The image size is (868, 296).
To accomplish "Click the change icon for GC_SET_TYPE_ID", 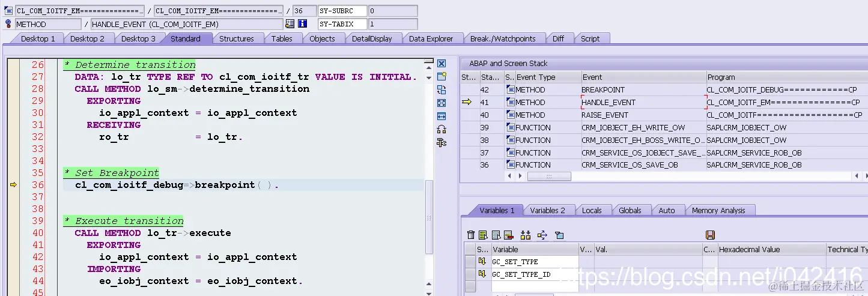I will [482, 274].
